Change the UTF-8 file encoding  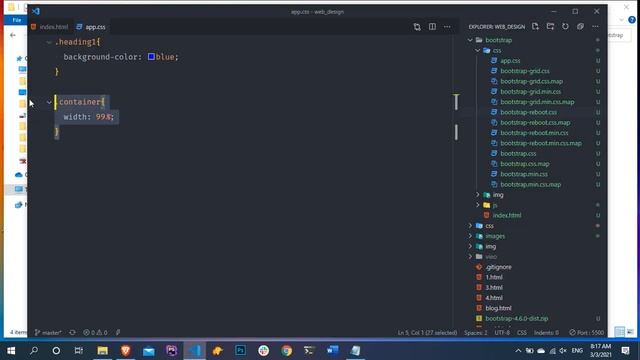point(502,333)
